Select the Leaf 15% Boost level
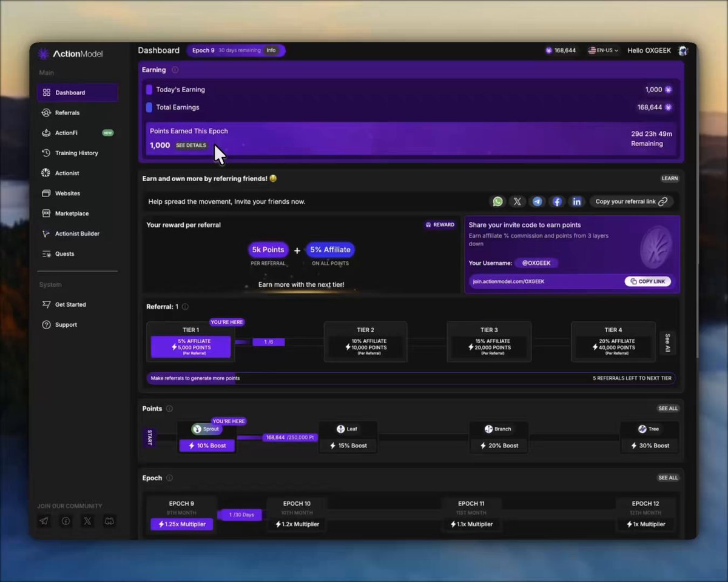 point(348,437)
